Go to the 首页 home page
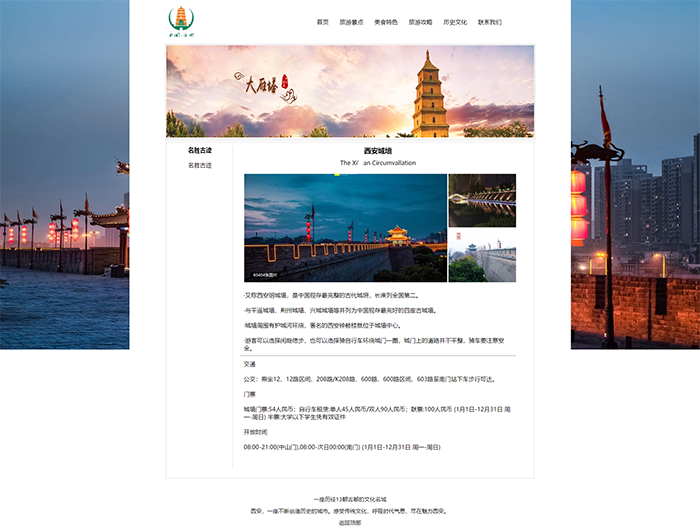This screenshot has width=700, height=530. tap(322, 22)
